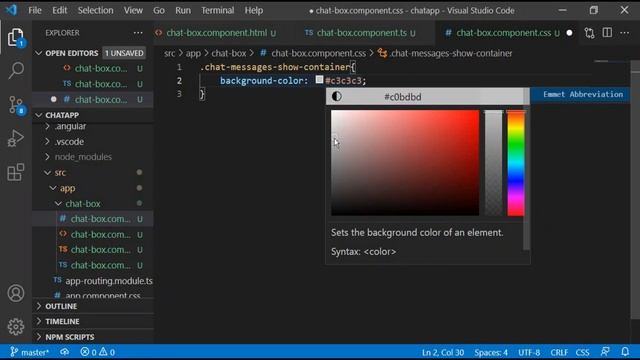Click the Synchronize Changes cloud icon
The height and width of the screenshot is (360, 640).
point(64,352)
